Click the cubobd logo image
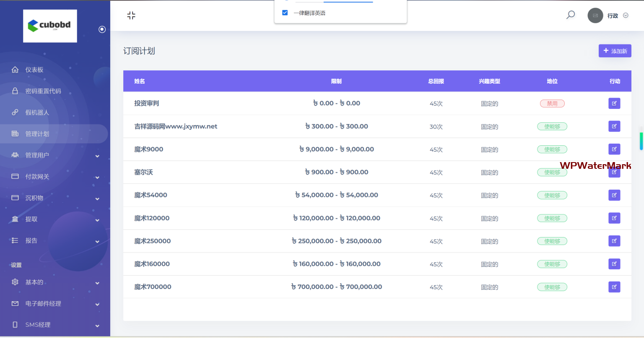 point(50,26)
